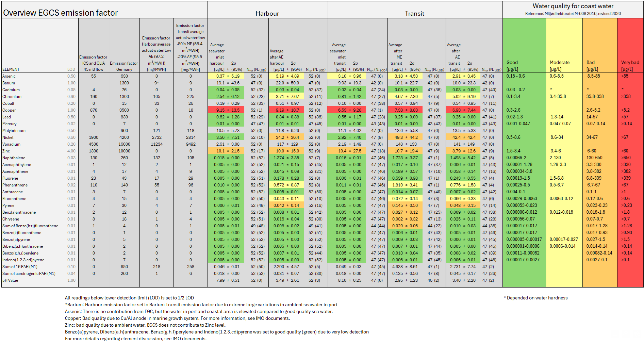
Task: Click the '0.001-0.047' Mercury good range
Action: coord(518,124)
